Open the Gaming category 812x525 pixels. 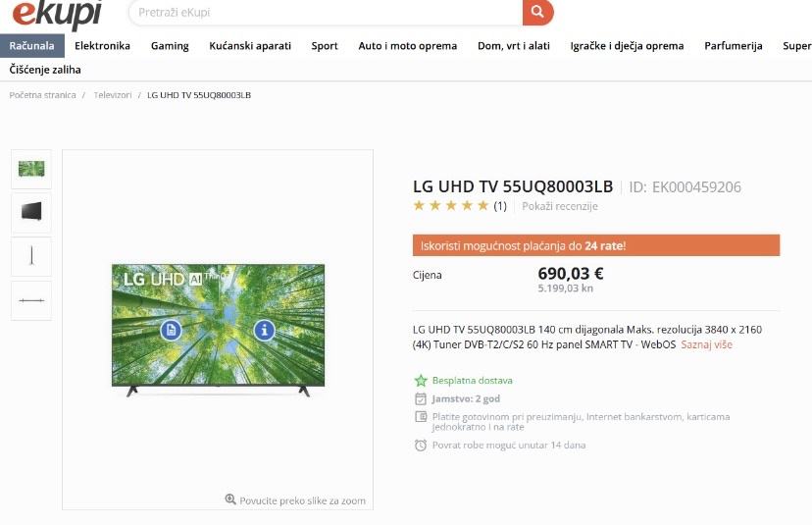[170, 46]
